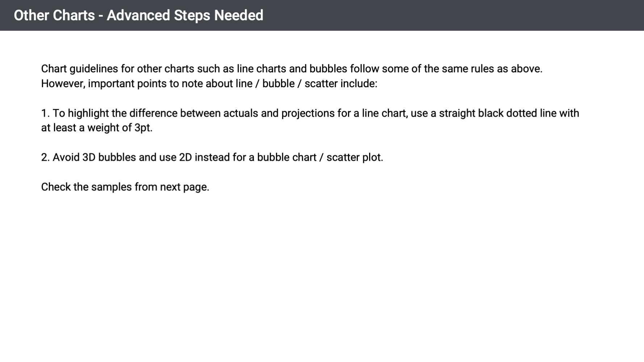This screenshot has height=362, width=644.
Task: Click the list number '2.'
Action: [x=45, y=157]
